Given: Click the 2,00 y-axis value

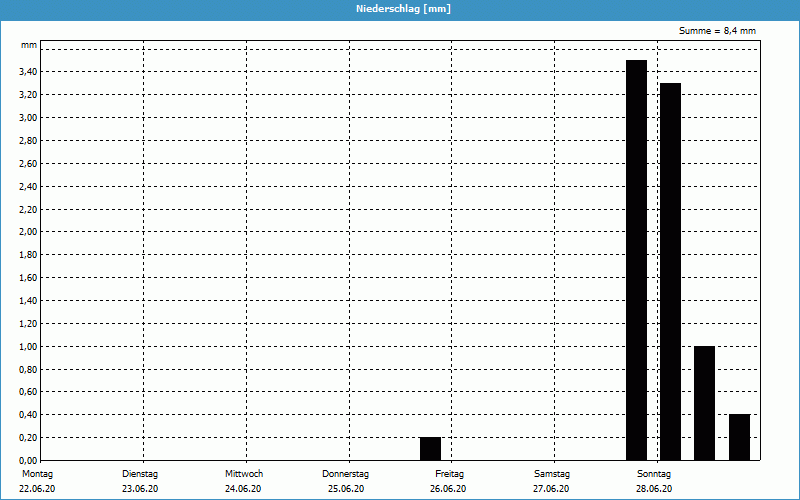Looking at the screenshot, I should click(x=28, y=232).
